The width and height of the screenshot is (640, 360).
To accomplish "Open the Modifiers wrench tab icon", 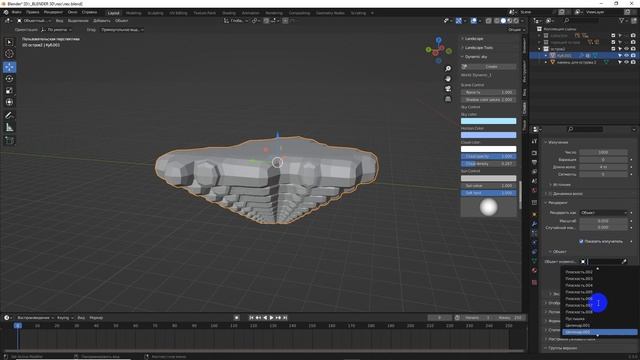I will coord(534,224).
